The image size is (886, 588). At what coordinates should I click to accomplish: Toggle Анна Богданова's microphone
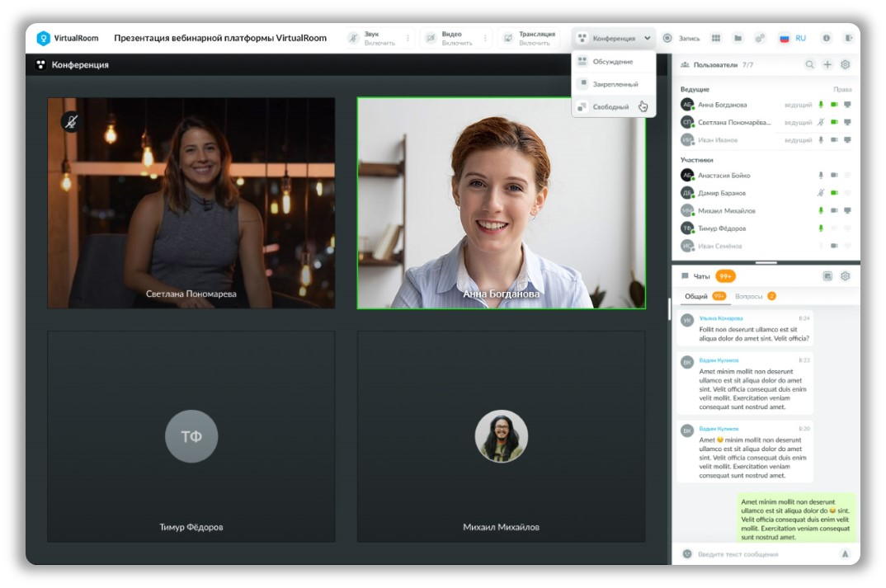821,105
